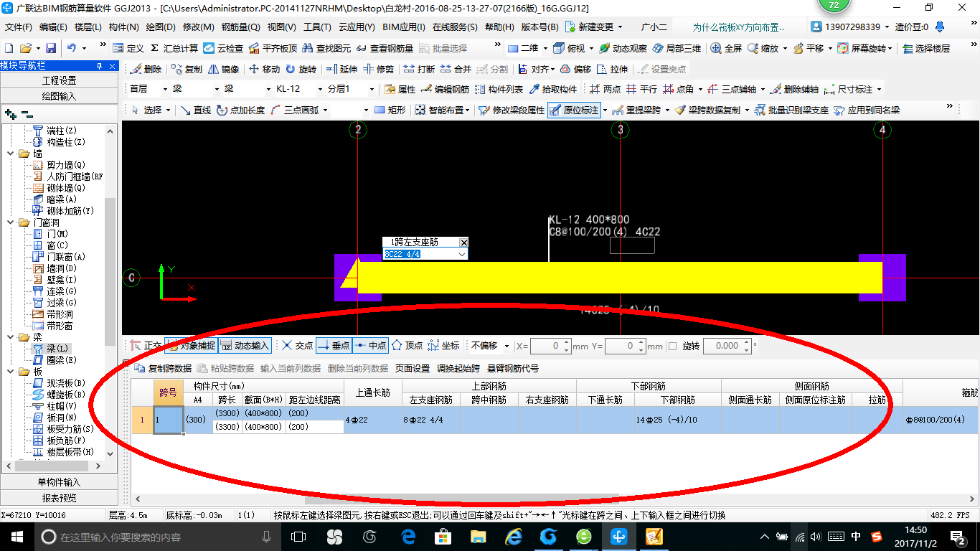This screenshot has width=980, height=551.
Task: Toggle 顶点 vertex snap
Action: 407,345
